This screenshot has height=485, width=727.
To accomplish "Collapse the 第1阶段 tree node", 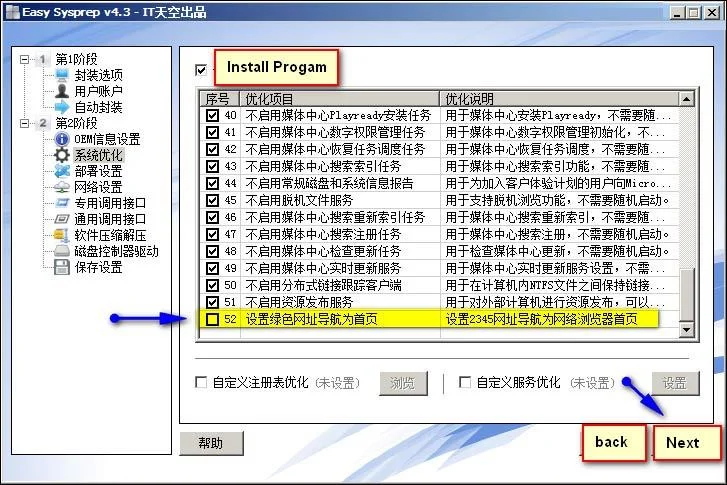I will (x=25, y=59).
